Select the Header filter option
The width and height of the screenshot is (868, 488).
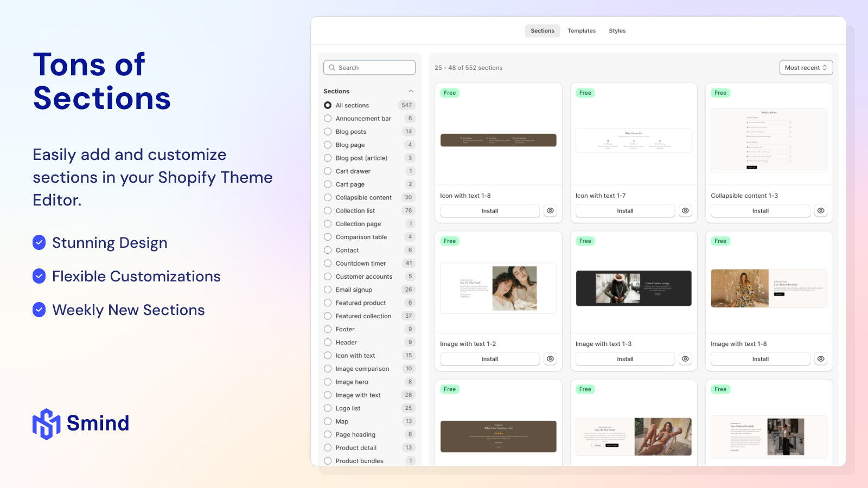pyautogui.click(x=328, y=343)
